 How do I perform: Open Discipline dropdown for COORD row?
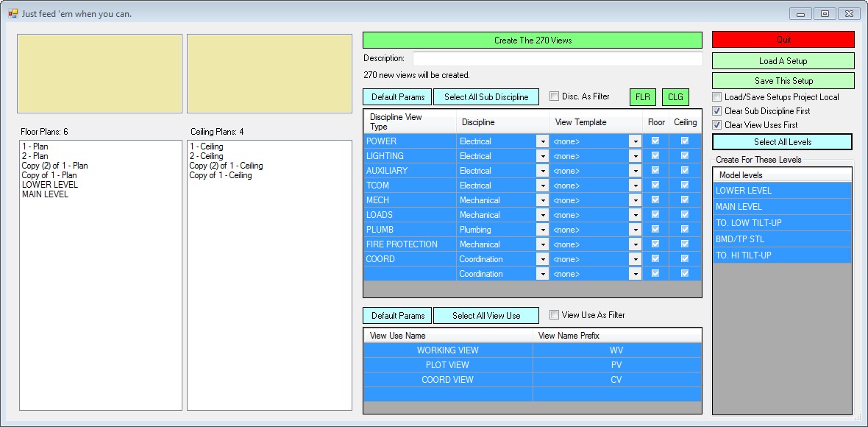pos(542,259)
